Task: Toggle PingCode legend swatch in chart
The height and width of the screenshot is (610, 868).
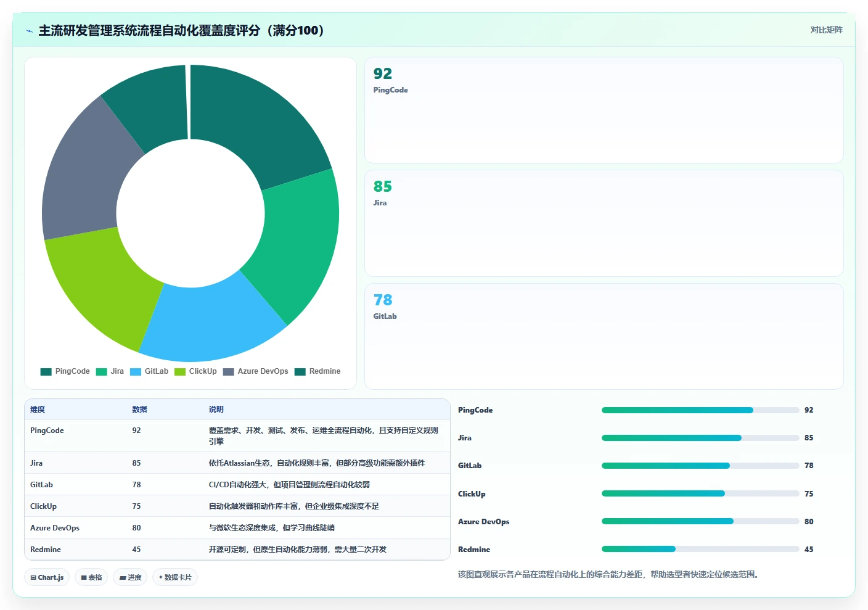Action: [x=46, y=371]
